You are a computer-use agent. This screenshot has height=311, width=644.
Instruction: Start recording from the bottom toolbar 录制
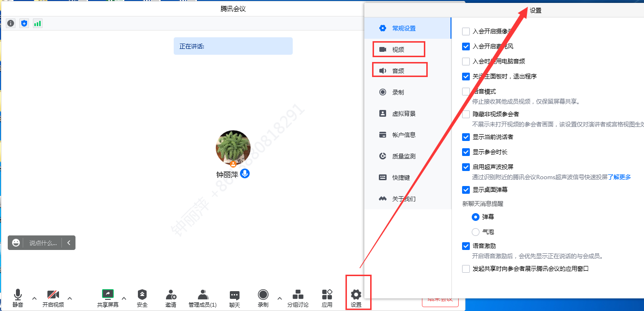(x=263, y=298)
